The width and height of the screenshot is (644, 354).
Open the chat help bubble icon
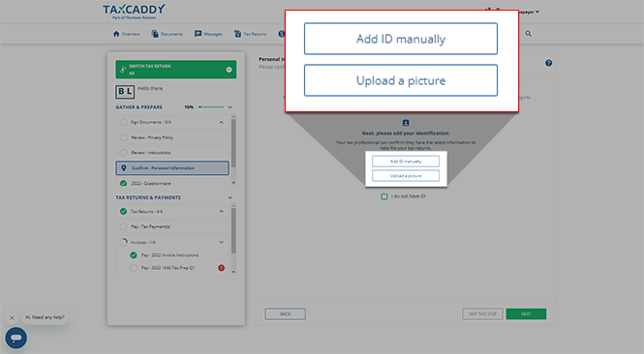tap(16, 338)
